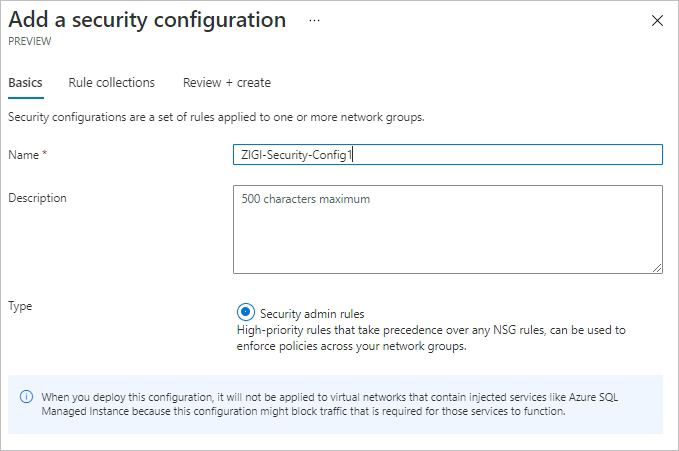679x451 pixels.
Task: Close the Add a security configuration pane
Action: 657,20
